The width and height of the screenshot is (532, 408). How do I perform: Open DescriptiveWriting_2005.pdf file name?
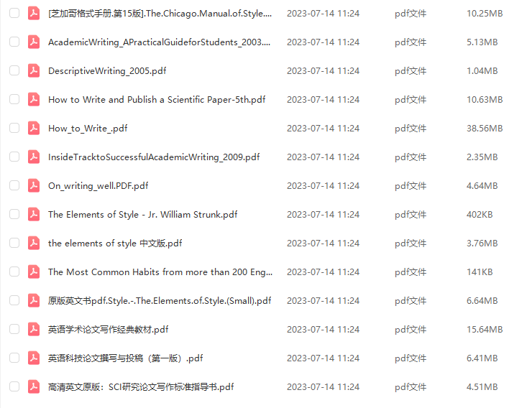pyautogui.click(x=107, y=71)
